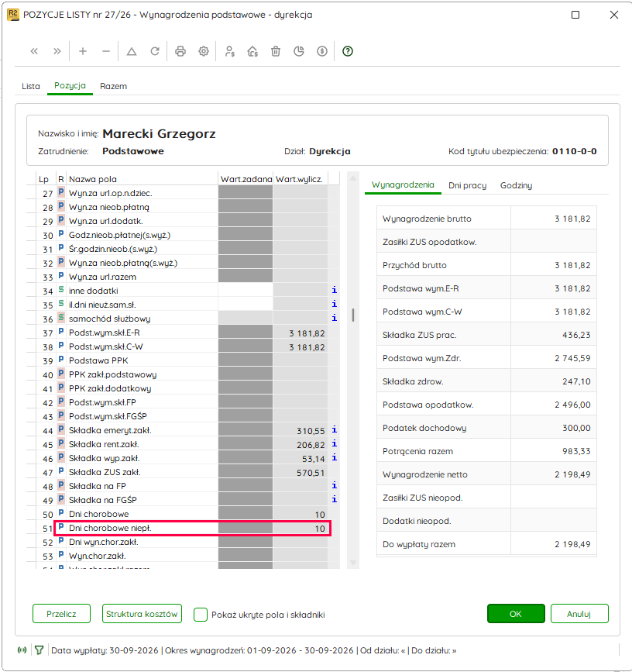Select the row Podstawa PPK
This screenshot has width=632, height=672.
coord(183,360)
